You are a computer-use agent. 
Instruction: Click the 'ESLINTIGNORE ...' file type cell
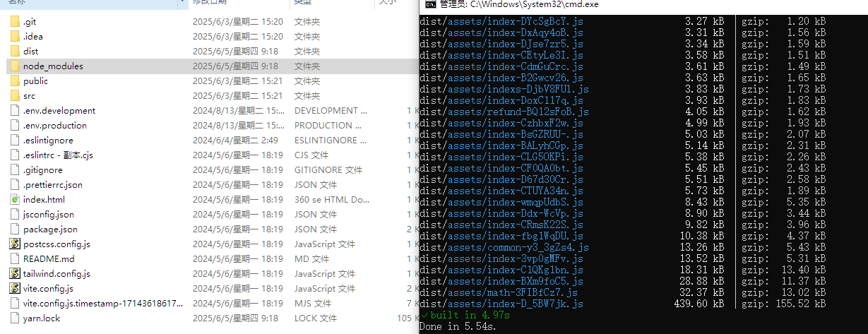tap(331, 141)
